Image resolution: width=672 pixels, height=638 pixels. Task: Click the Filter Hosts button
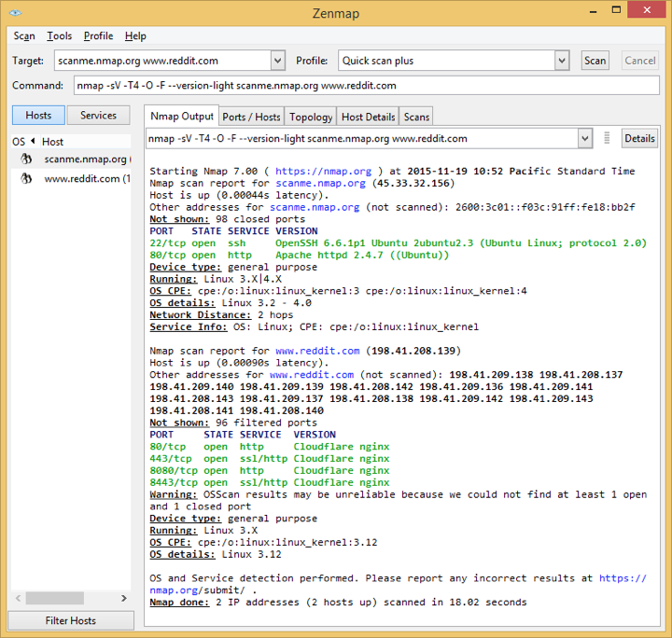click(71, 620)
